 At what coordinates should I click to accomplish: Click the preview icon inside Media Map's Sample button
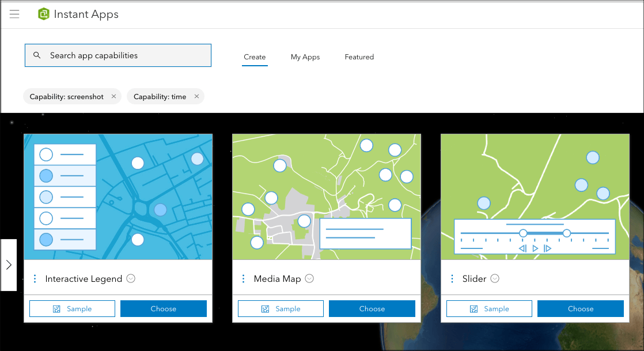(x=266, y=308)
